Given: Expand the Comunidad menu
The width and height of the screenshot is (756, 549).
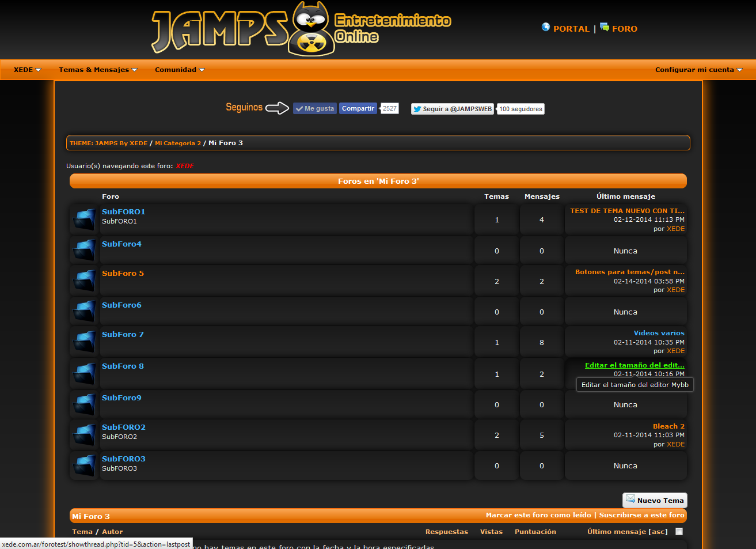Looking at the screenshot, I should click(x=180, y=70).
